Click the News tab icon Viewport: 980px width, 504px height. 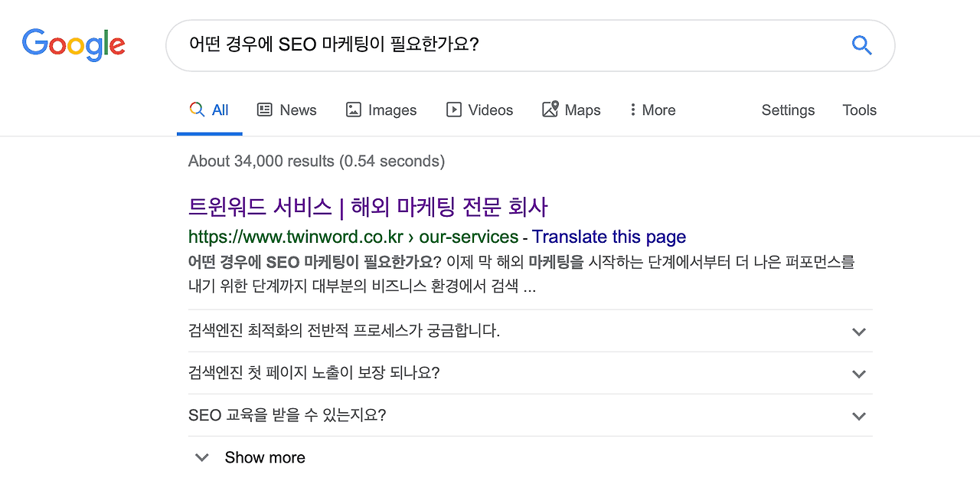(265, 110)
